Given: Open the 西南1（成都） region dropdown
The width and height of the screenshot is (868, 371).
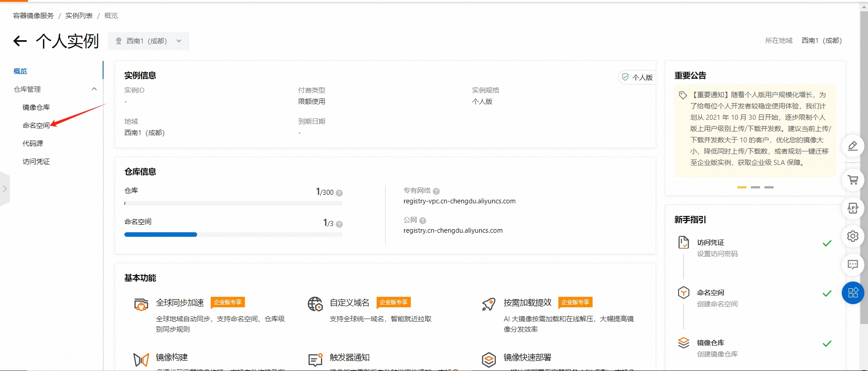Looking at the screenshot, I should 148,41.
